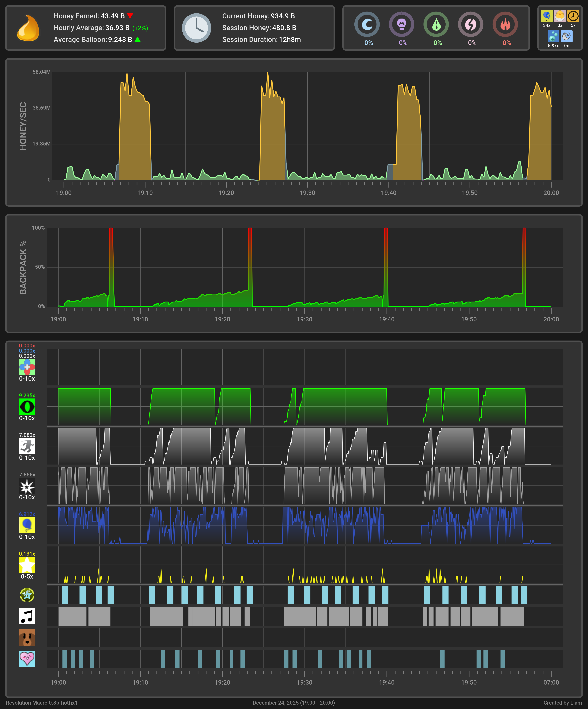Click the Created by Liam credit

point(562,703)
